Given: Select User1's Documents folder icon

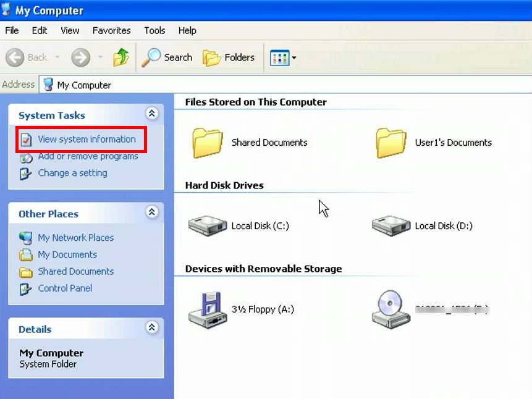Looking at the screenshot, I should point(391,143).
